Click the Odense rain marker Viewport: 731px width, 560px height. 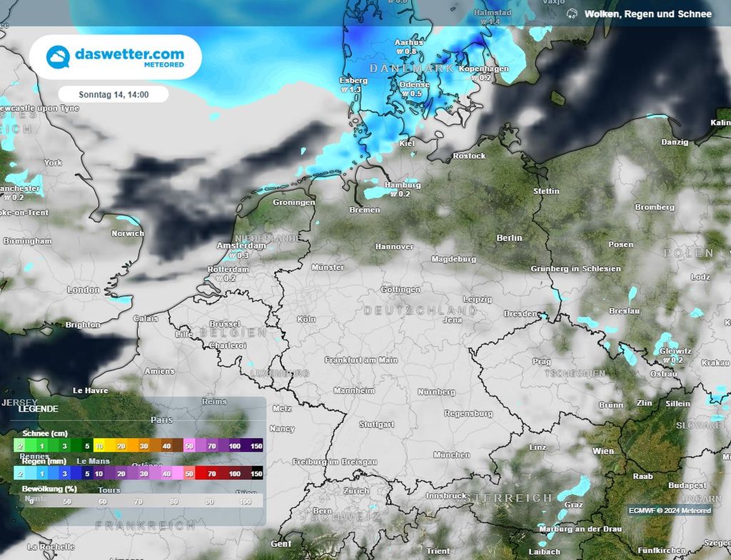(413, 93)
